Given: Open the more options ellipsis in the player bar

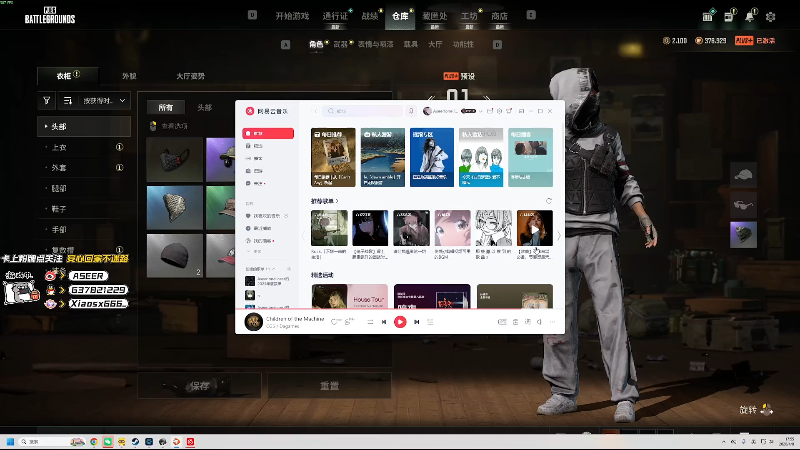Looking at the screenshot, I should [x=552, y=322].
